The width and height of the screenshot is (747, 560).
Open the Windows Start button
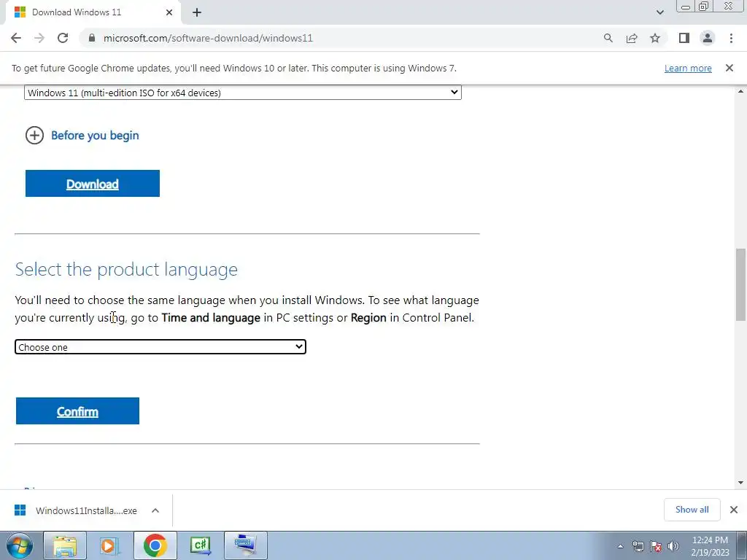click(x=20, y=545)
